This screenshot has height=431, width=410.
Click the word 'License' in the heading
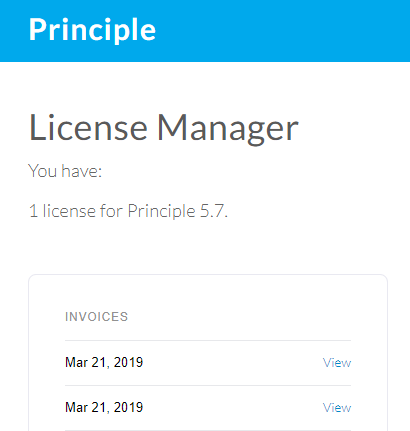click(x=88, y=128)
